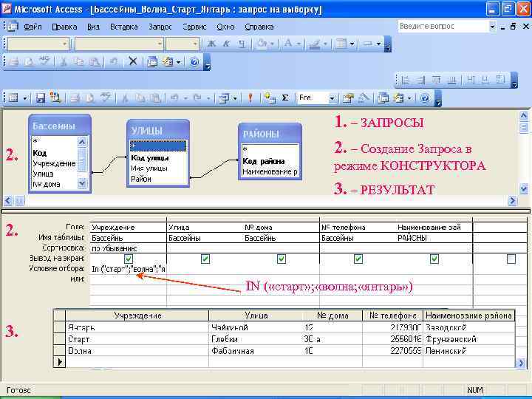
Task: Toggle Italic К formatting
Action: pyautogui.click(x=226, y=44)
